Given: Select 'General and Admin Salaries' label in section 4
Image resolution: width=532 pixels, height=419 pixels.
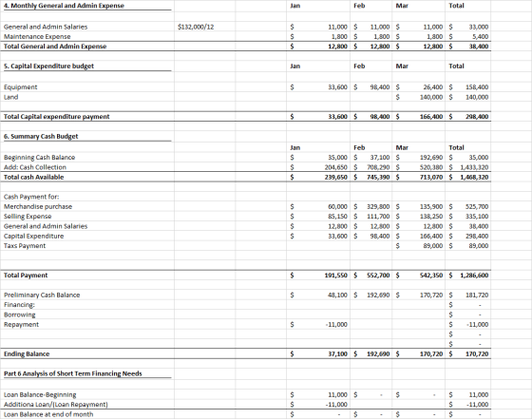Looking at the screenshot, I should 46,27.
